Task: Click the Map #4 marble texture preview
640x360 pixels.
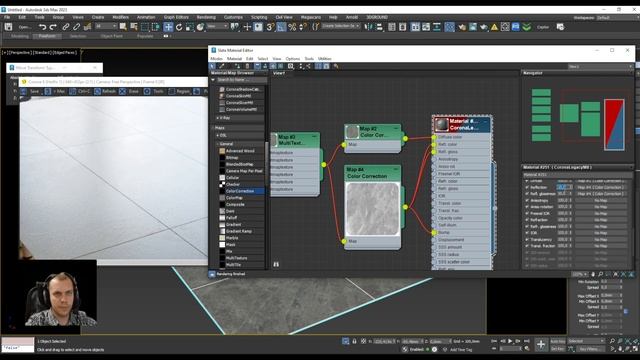Action: click(373, 209)
